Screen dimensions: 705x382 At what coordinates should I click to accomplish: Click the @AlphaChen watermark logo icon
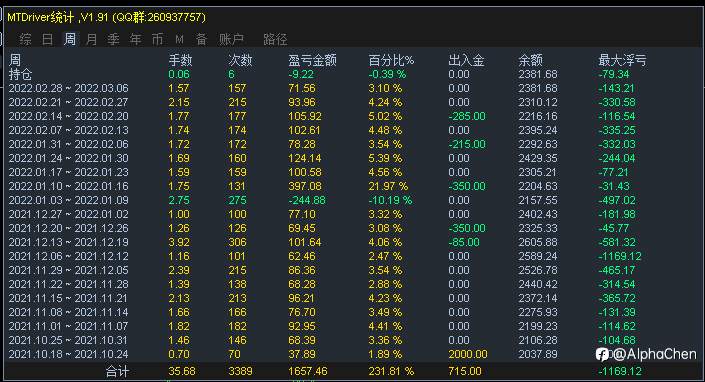click(x=602, y=355)
